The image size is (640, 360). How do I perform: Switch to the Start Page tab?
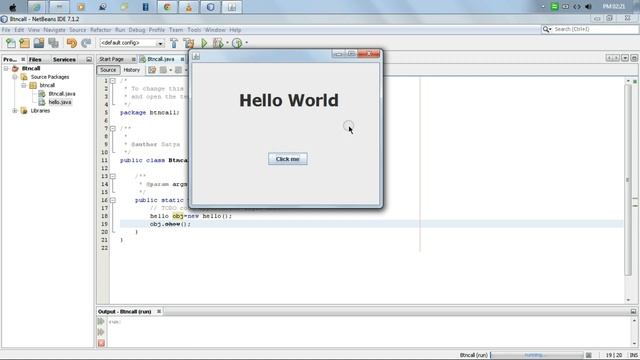coord(111,60)
